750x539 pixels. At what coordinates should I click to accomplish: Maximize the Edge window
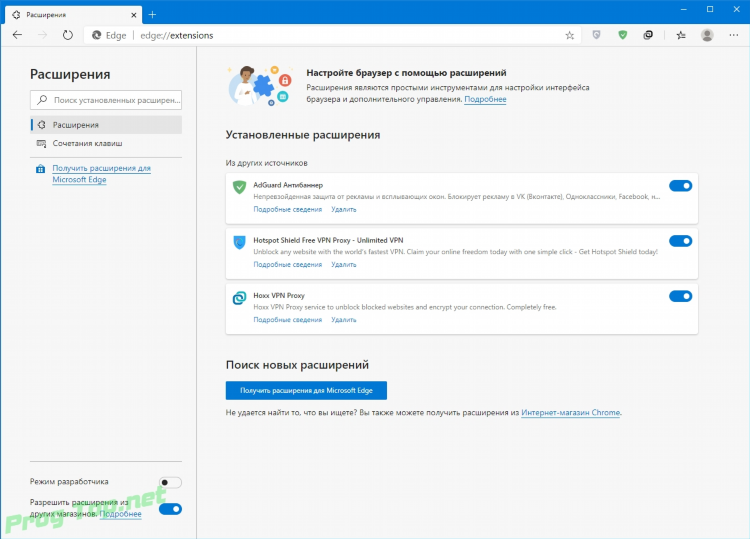point(710,10)
